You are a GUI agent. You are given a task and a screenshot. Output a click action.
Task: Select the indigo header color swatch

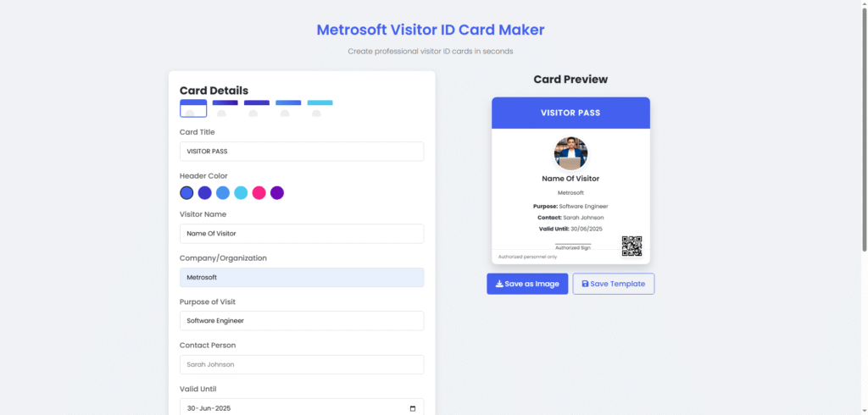[205, 193]
